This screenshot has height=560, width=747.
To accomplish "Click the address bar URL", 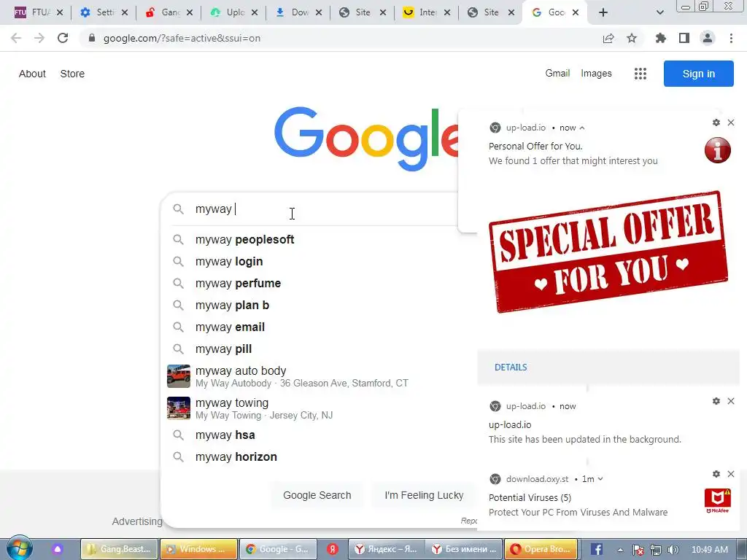I will pyautogui.click(x=182, y=38).
